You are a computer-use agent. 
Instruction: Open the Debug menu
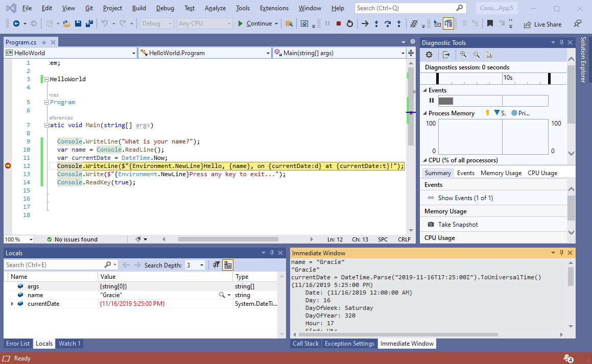pos(164,8)
